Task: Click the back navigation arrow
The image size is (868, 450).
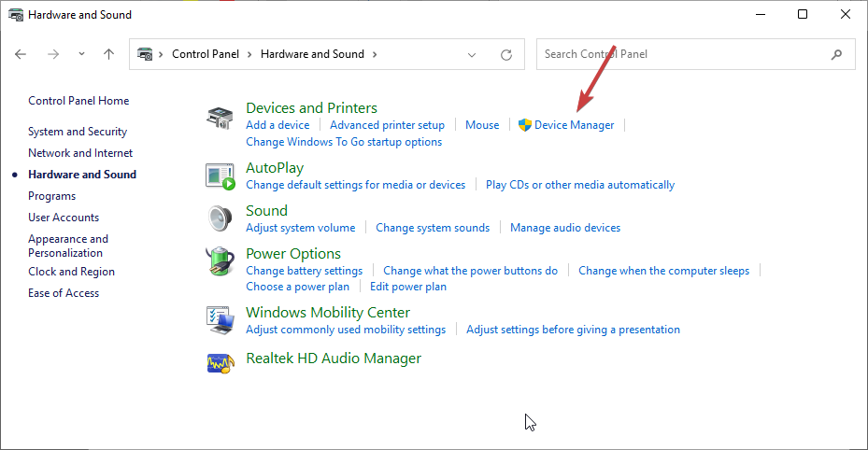Action: (21, 54)
